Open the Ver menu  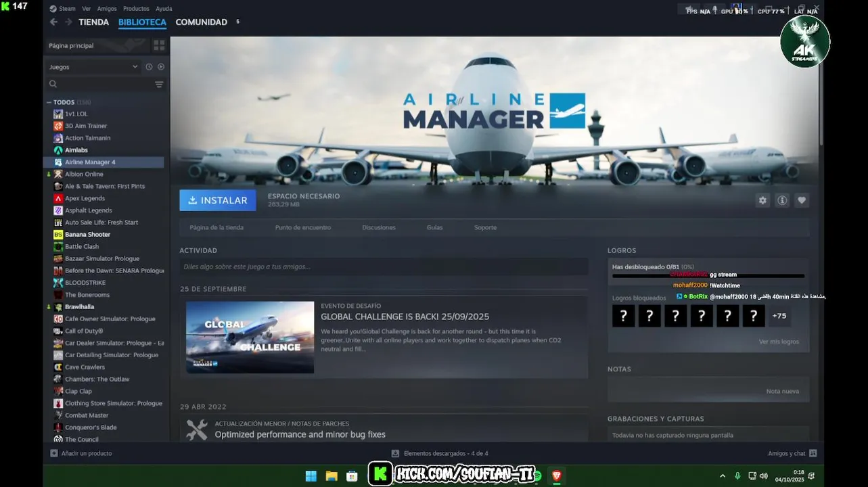tap(86, 9)
